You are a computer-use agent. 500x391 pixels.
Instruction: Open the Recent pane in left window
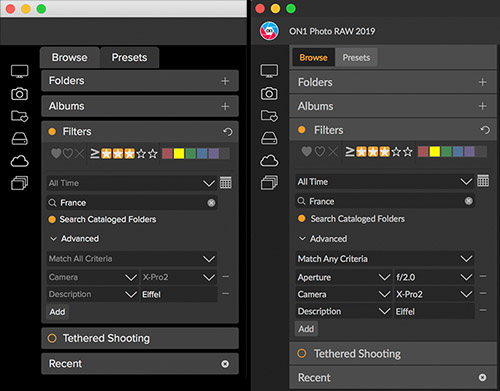pos(140,364)
